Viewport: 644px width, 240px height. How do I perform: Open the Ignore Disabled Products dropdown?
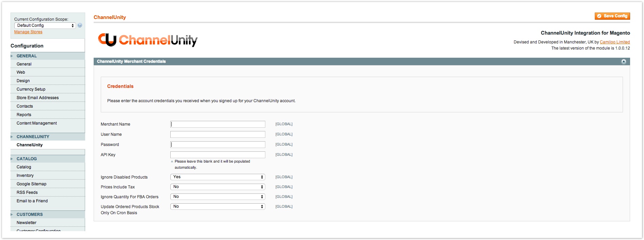pos(217,177)
